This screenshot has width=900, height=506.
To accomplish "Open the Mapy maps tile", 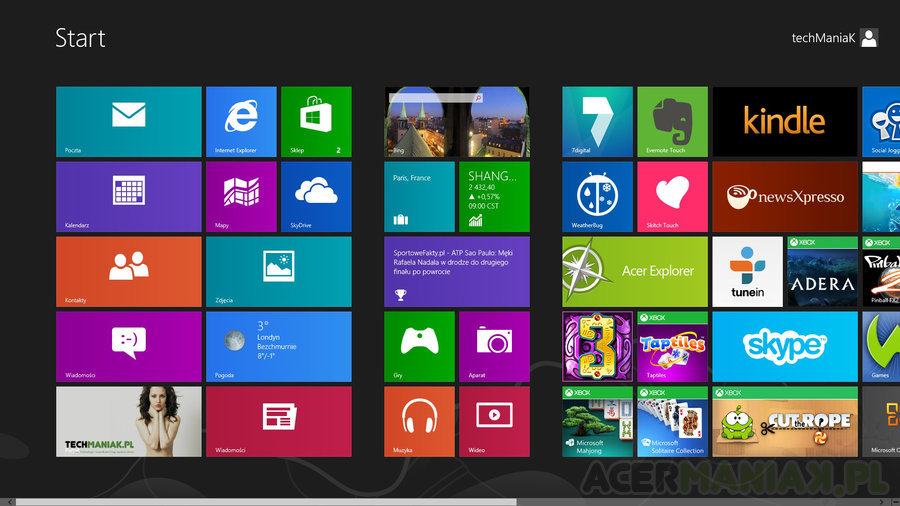I will click(241, 197).
